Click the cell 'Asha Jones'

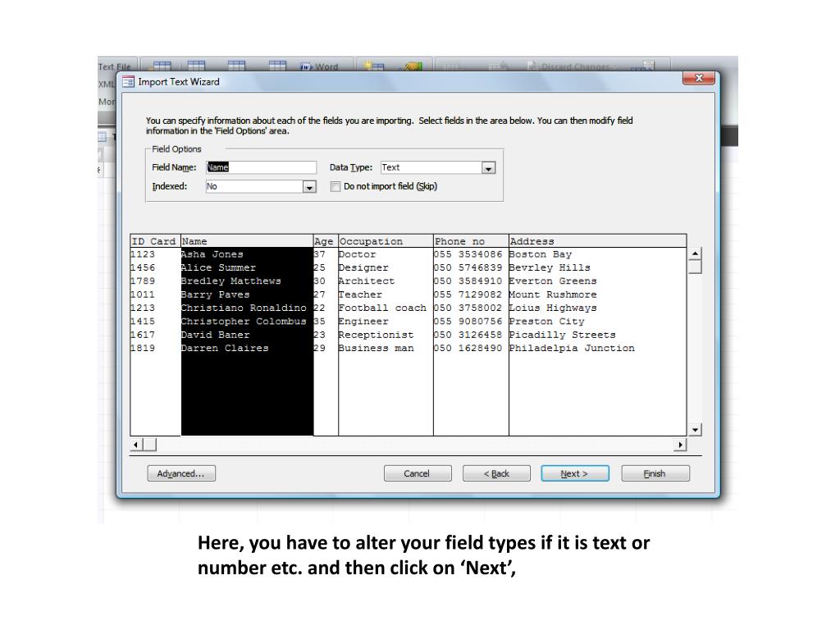[x=212, y=254]
